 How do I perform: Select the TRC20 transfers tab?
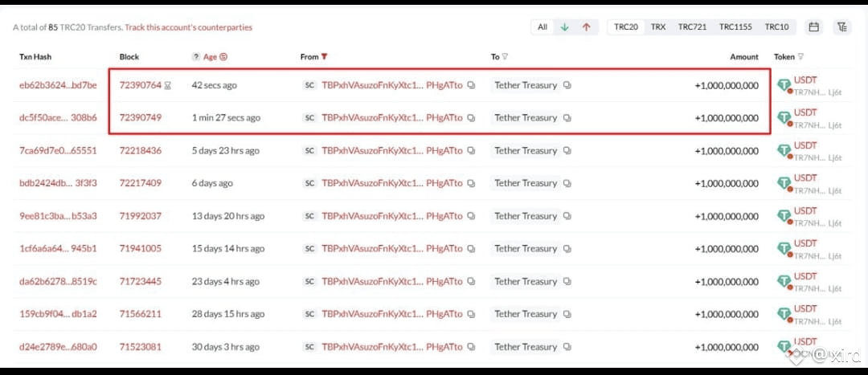click(x=626, y=27)
